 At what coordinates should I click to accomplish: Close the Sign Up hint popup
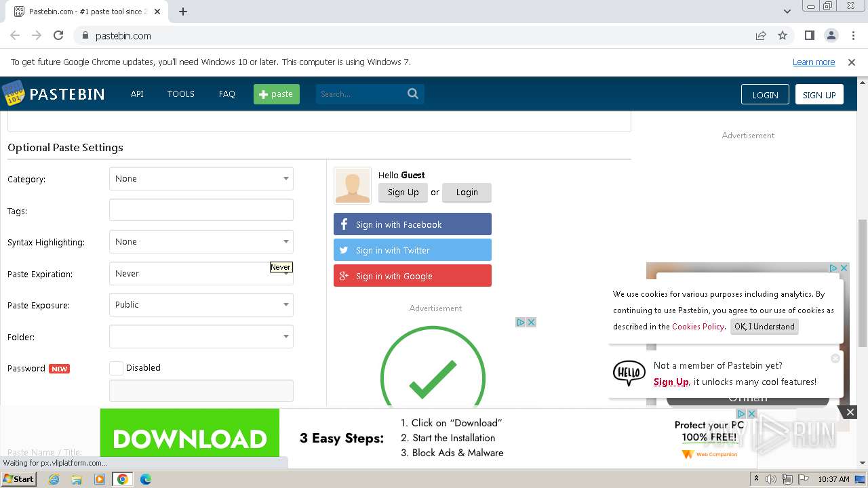835,358
